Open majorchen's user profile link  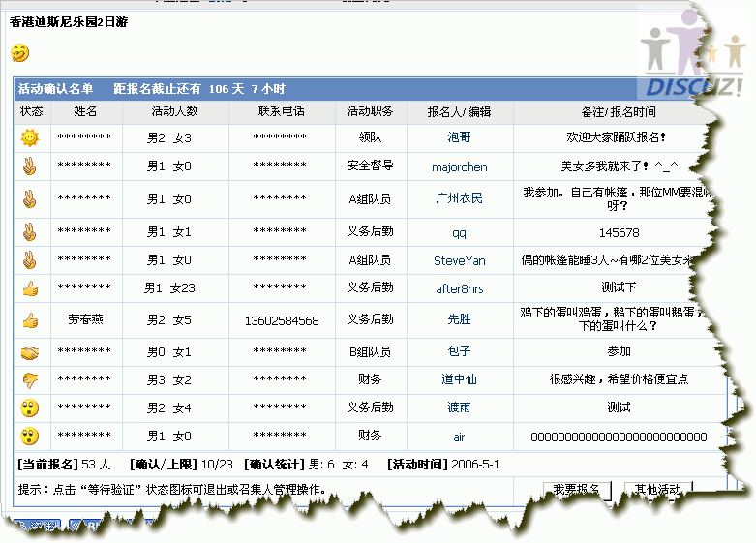coord(460,166)
